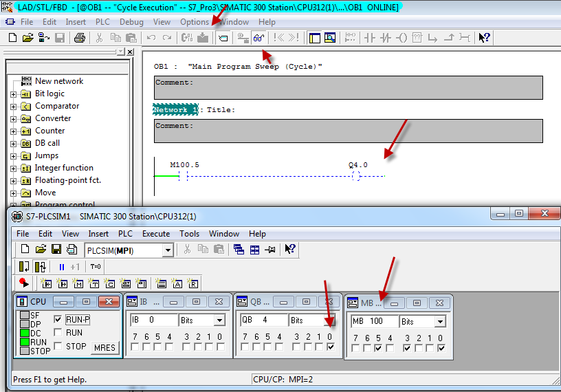Click Always on Top pin icon in PLCSIM
The image size is (561, 392).
pyautogui.click(x=270, y=250)
